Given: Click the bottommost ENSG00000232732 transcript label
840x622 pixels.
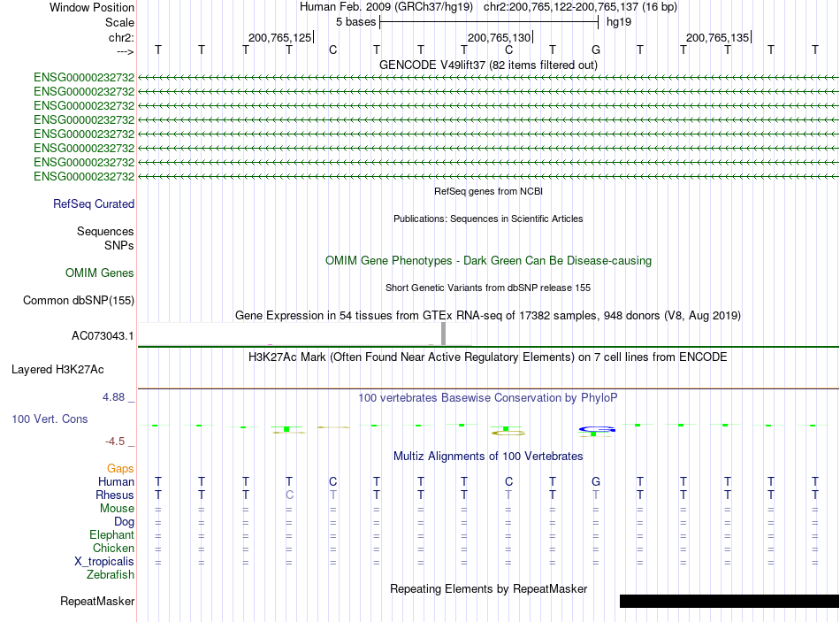Looking at the screenshot, I should pos(84,176).
